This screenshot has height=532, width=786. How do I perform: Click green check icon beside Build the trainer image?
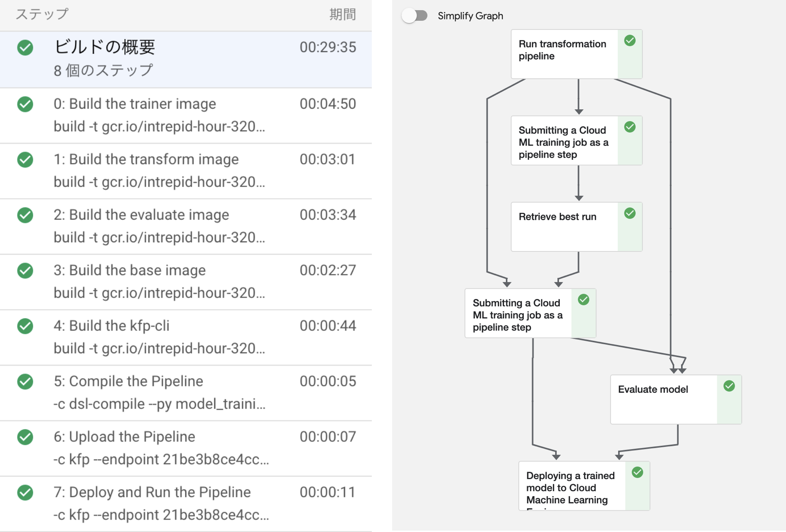tap(25, 104)
